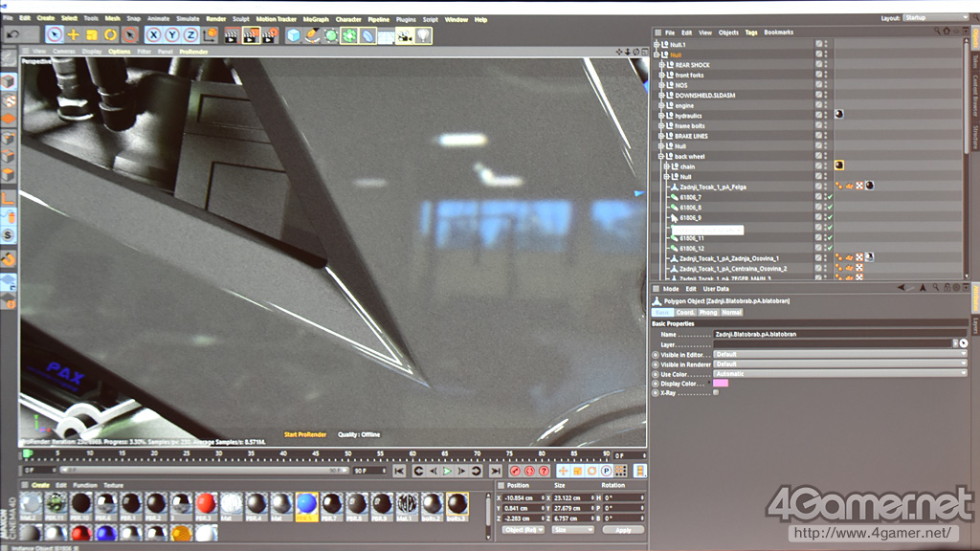The image size is (980, 551).
Task: Go to end of animation
Action: coord(496,471)
